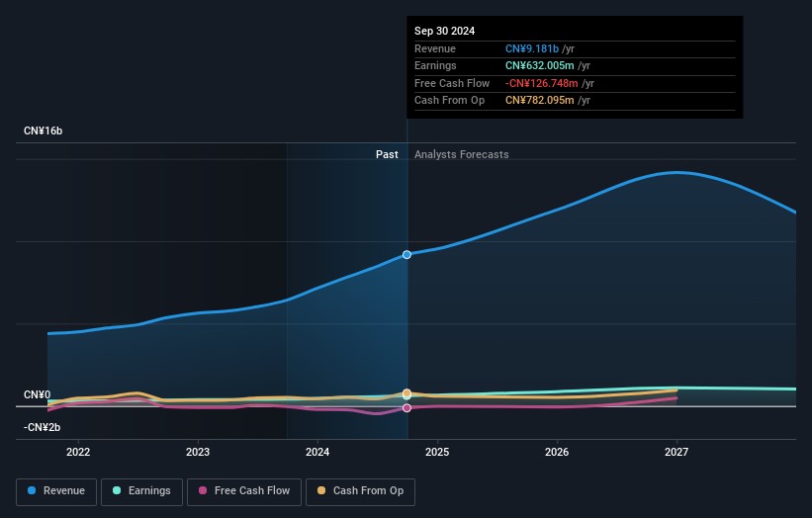This screenshot has height=518, width=812.
Task: Click the Cash From Op orange marker
Action: [x=407, y=393]
